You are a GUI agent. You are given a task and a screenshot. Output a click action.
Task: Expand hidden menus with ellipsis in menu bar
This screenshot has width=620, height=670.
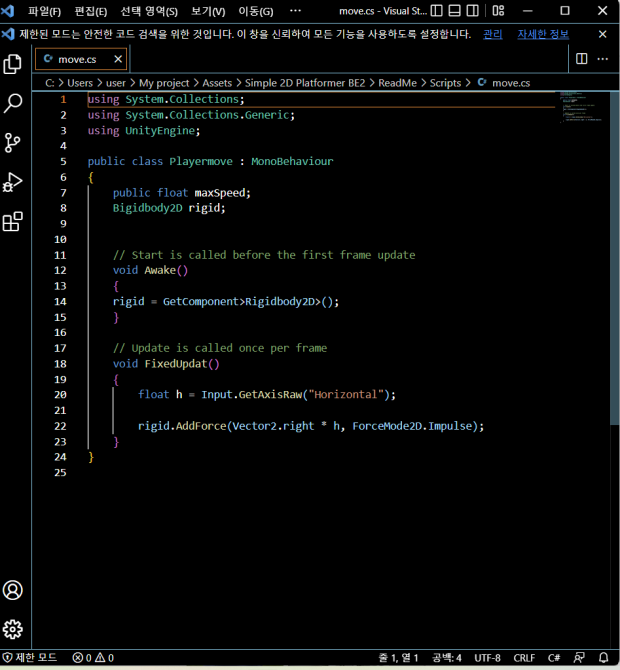[295, 11]
